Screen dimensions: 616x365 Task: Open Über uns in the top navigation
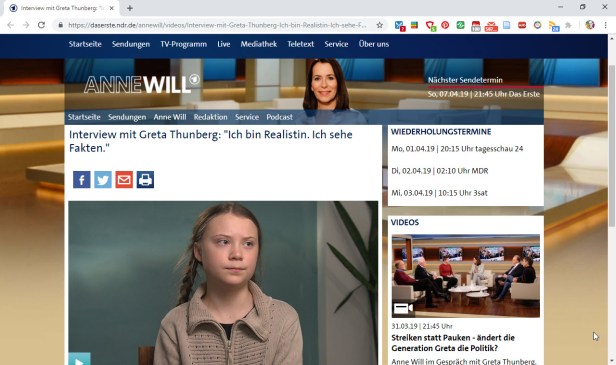click(374, 44)
